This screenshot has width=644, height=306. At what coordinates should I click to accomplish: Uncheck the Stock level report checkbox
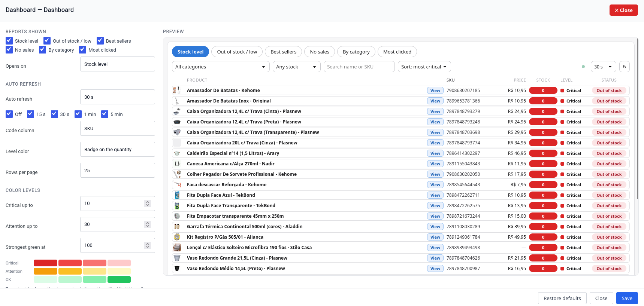(9, 41)
